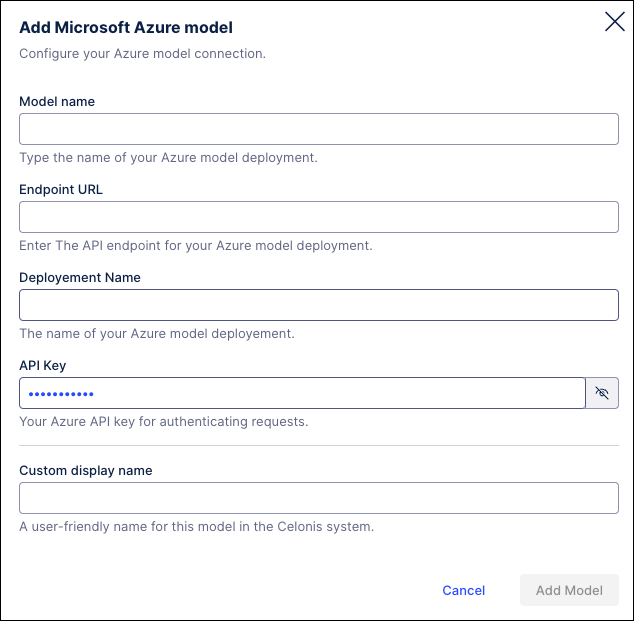This screenshot has height=621, width=634.
Task: Click hint 'The name of your Azure model deployement.'
Action: point(157,334)
